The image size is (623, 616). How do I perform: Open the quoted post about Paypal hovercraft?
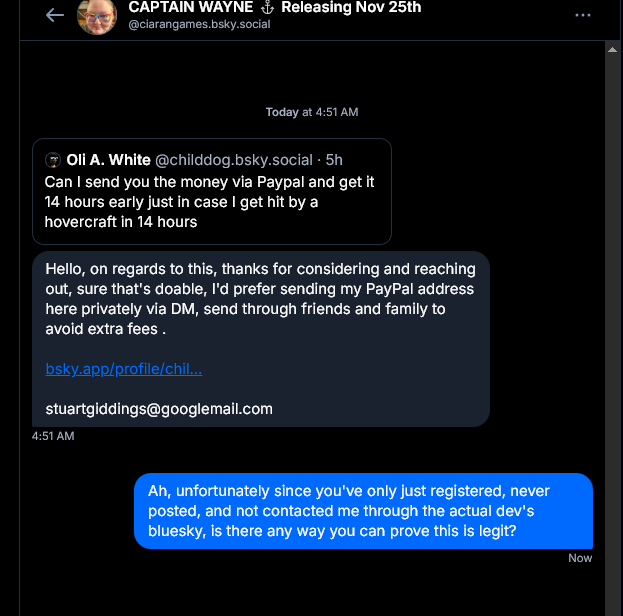[x=211, y=202]
